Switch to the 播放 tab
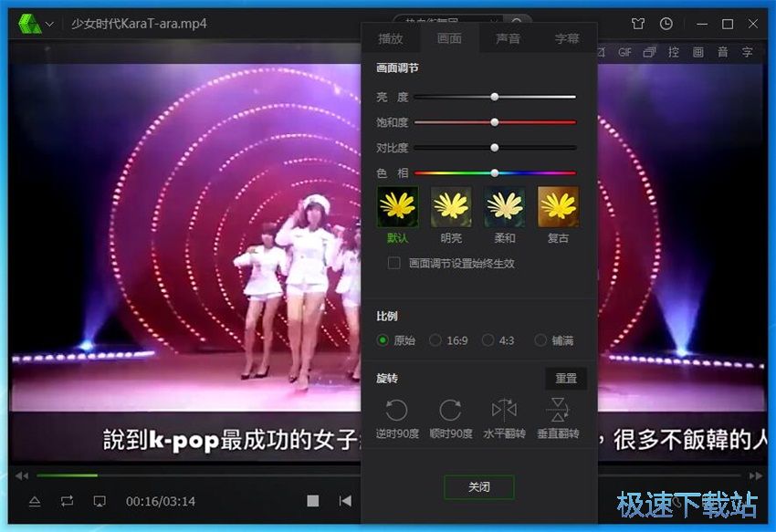Viewport: 776px width, 532px height. [x=391, y=38]
